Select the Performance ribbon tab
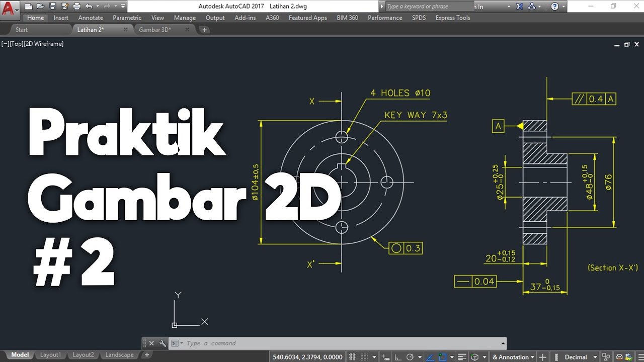The image size is (644, 362). coord(385,18)
